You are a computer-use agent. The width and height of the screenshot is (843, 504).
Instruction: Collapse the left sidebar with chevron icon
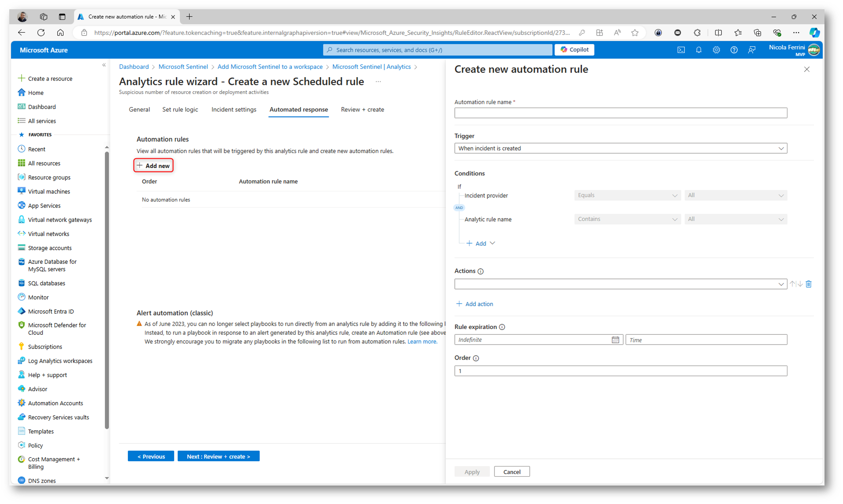click(104, 65)
